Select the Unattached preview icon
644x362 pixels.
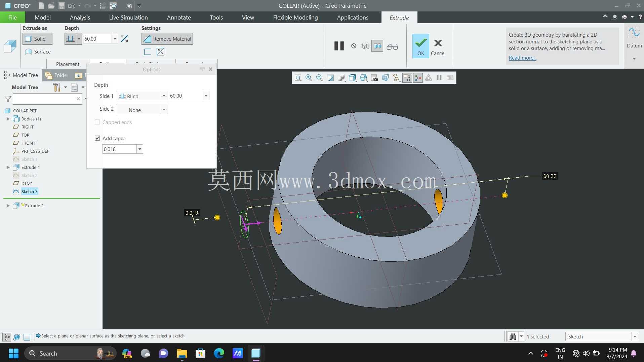(x=365, y=46)
